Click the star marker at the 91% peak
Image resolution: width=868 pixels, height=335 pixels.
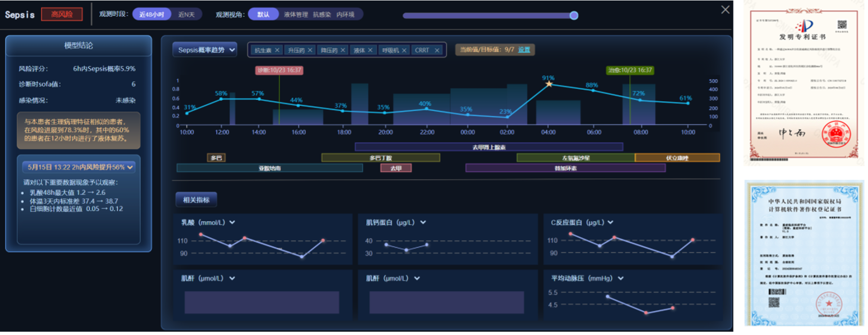coord(549,84)
